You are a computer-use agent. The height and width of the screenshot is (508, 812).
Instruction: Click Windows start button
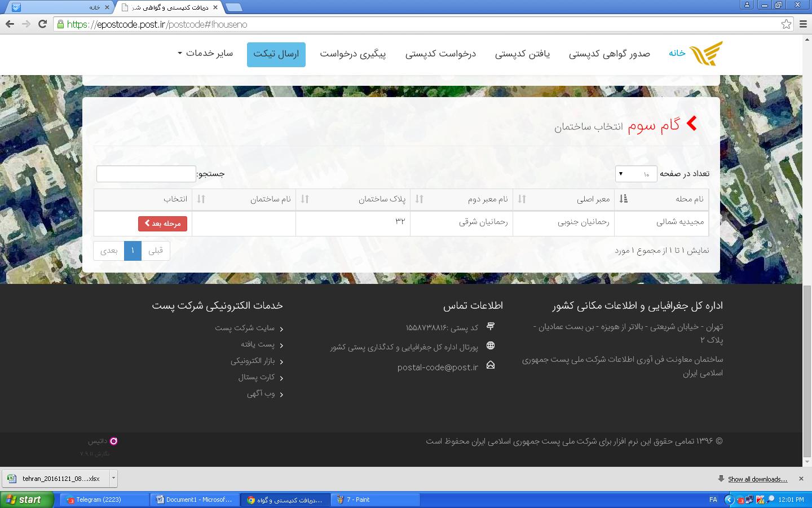click(x=27, y=500)
